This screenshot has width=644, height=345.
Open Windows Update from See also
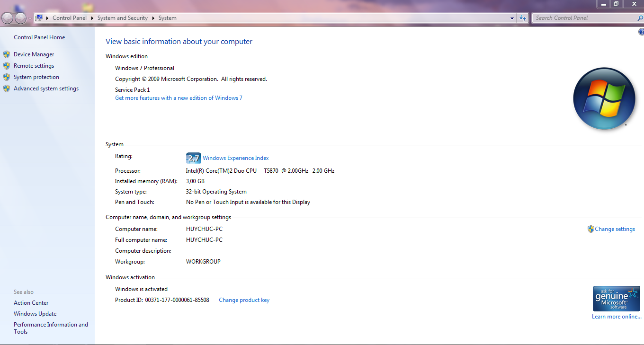pyautogui.click(x=35, y=314)
